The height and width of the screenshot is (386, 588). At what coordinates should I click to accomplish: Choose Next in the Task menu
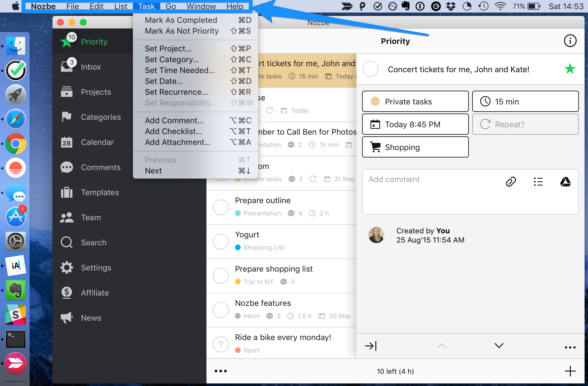point(196,171)
